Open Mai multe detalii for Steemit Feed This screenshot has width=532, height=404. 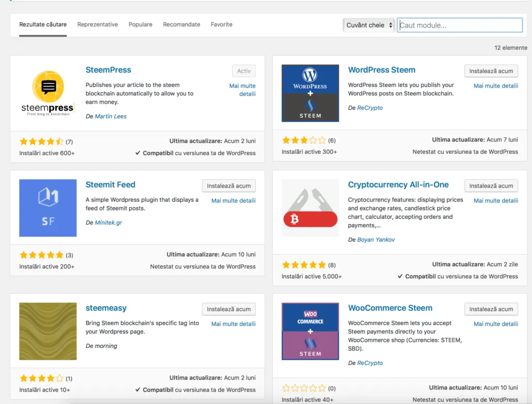click(x=233, y=201)
